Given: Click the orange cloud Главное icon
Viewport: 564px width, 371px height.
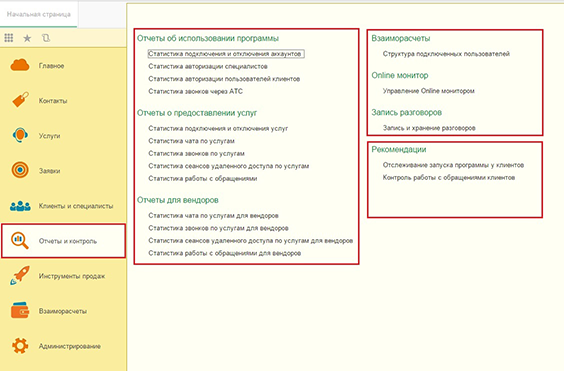Looking at the screenshot, I should tap(20, 65).
